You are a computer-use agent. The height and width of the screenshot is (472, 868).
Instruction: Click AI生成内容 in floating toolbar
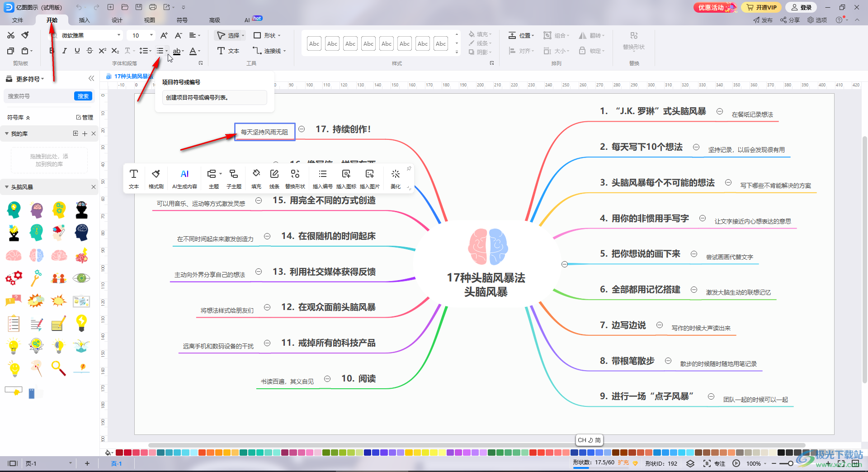[184, 179]
